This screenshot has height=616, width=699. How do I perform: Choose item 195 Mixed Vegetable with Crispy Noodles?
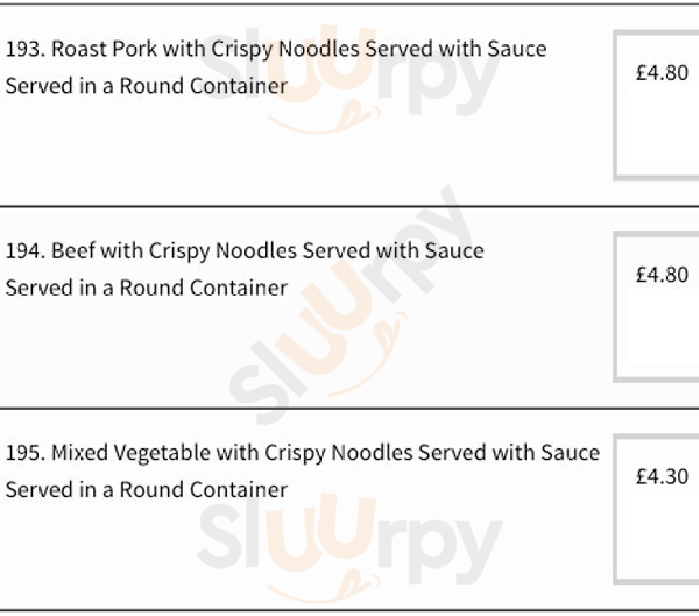pyautogui.click(x=302, y=453)
